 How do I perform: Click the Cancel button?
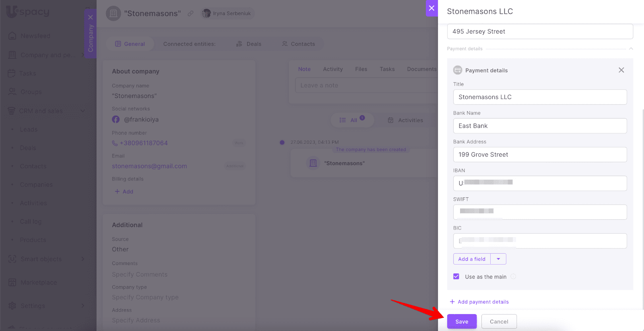click(x=499, y=321)
